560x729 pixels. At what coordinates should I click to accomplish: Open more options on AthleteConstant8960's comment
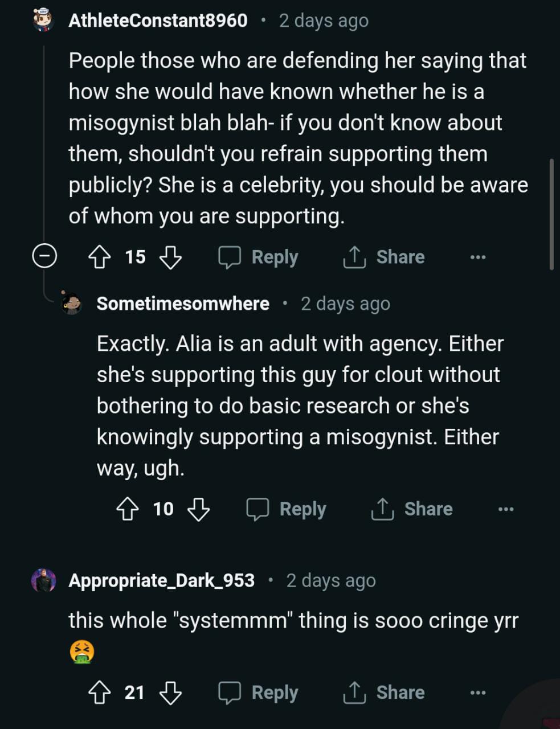tap(478, 257)
